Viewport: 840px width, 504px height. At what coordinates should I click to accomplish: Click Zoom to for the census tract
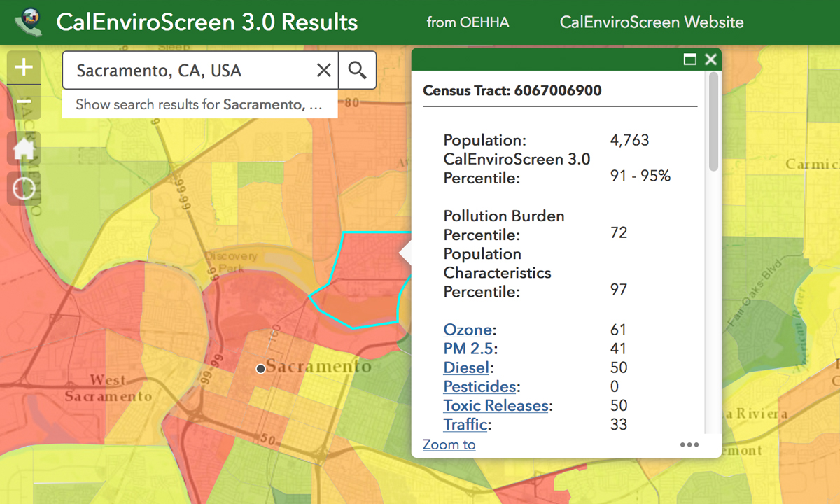[x=448, y=444]
